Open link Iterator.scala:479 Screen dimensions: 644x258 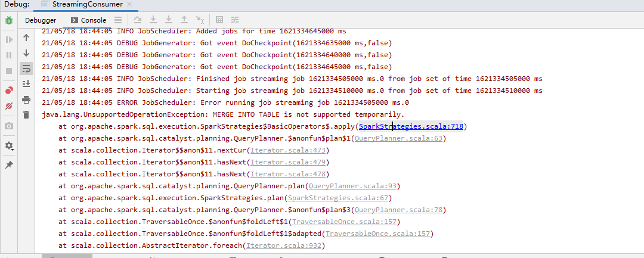[x=288, y=162]
